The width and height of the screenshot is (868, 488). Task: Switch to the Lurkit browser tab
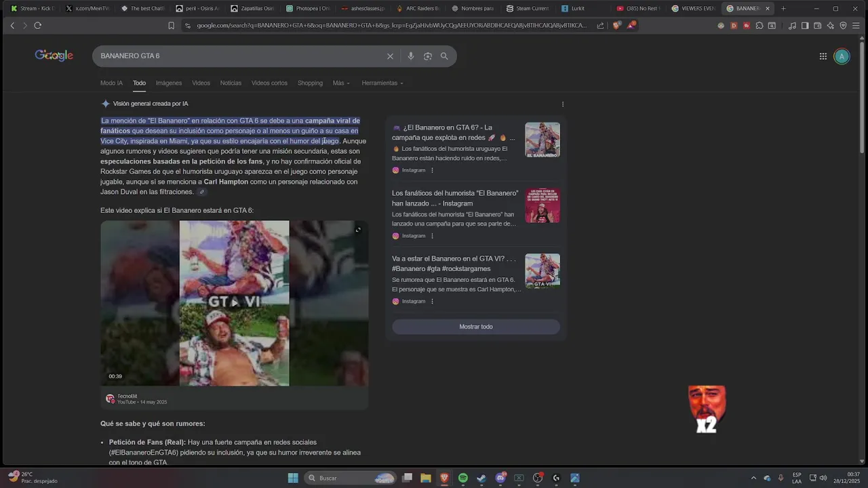click(578, 9)
